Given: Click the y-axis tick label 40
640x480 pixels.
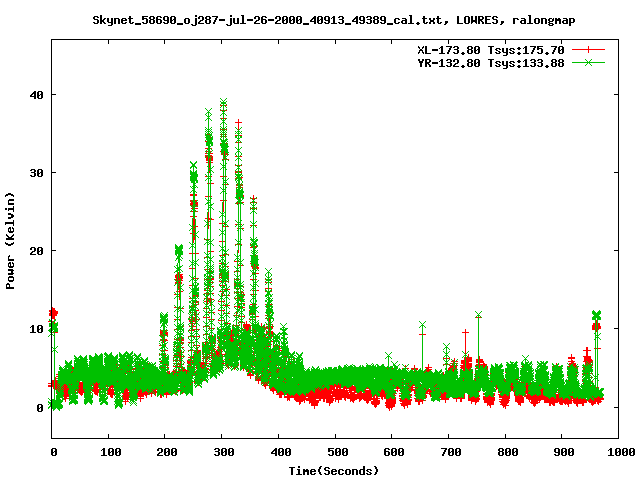Looking at the screenshot, I should pyautogui.click(x=36, y=95).
